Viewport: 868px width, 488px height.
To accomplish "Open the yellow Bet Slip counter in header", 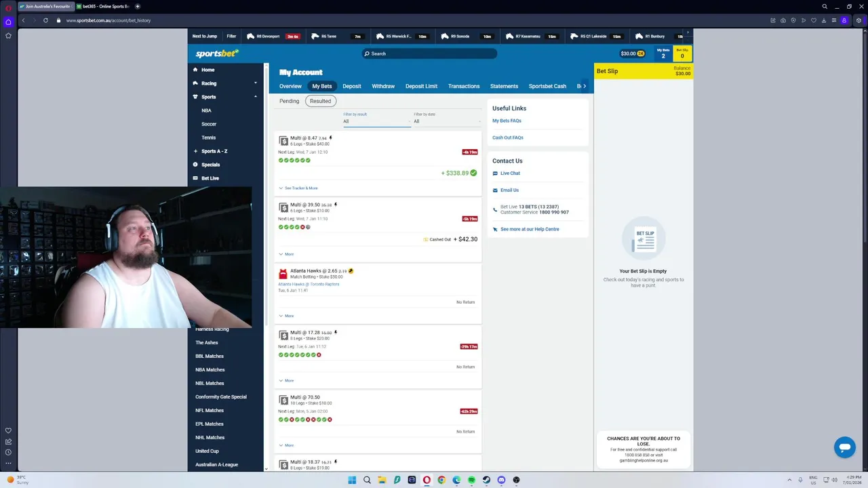I will tap(682, 54).
